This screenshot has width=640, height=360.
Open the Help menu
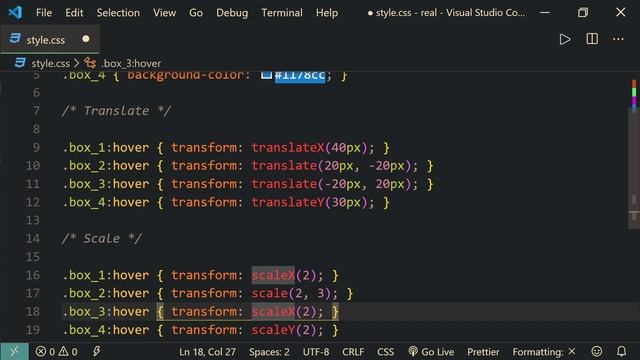pos(327,13)
